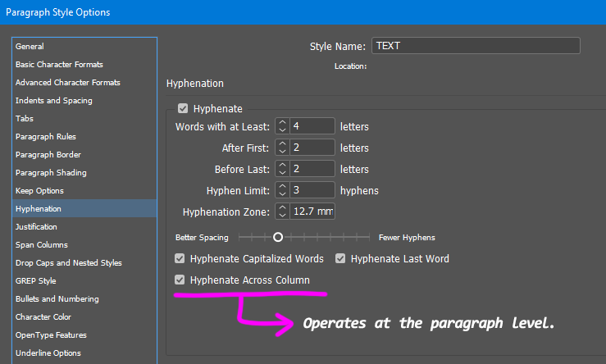
Task: Go to Indents and Spacing settings
Action: (53, 101)
